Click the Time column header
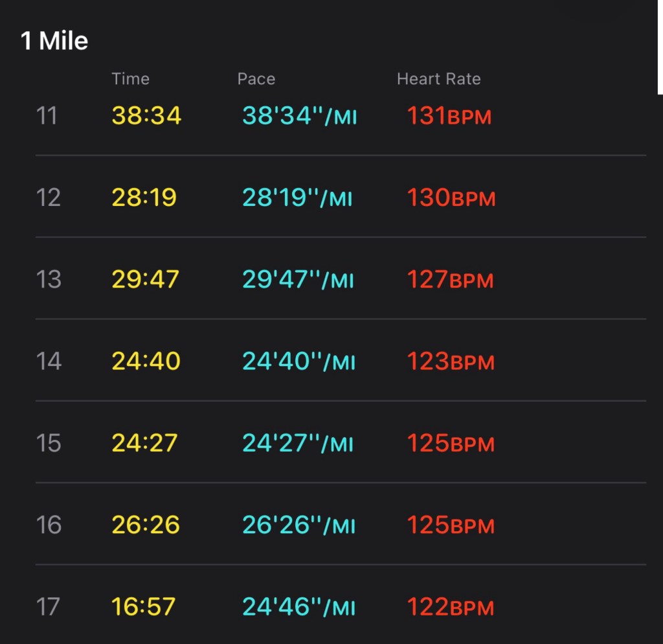Screen dimensions: 663x644 tap(130, 78)
